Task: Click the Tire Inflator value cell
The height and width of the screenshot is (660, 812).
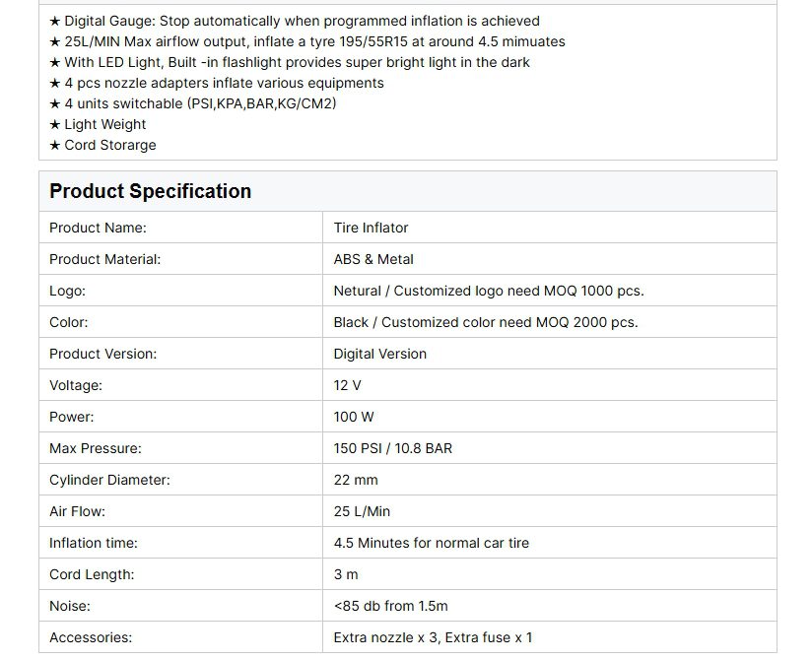Action: click(371, 228)
